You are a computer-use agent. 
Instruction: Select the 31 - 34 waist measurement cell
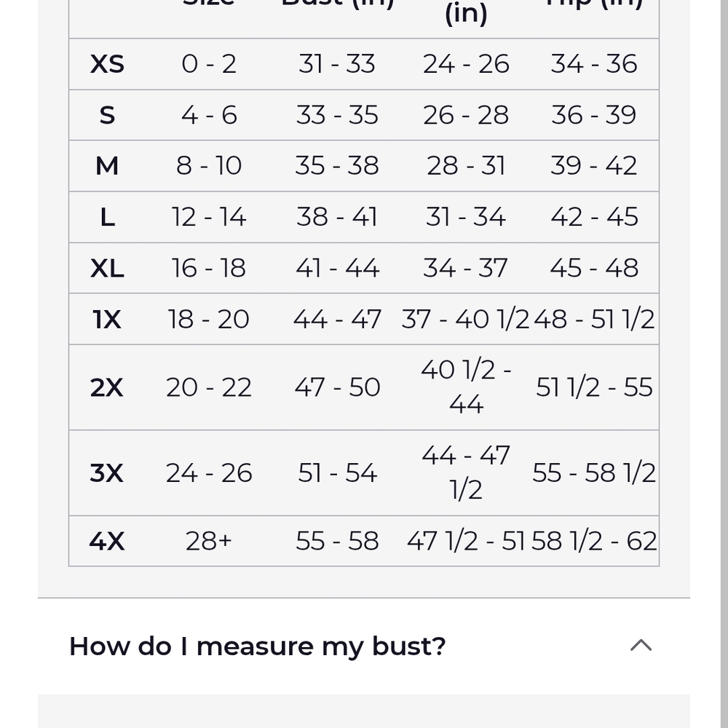(466, 217)
